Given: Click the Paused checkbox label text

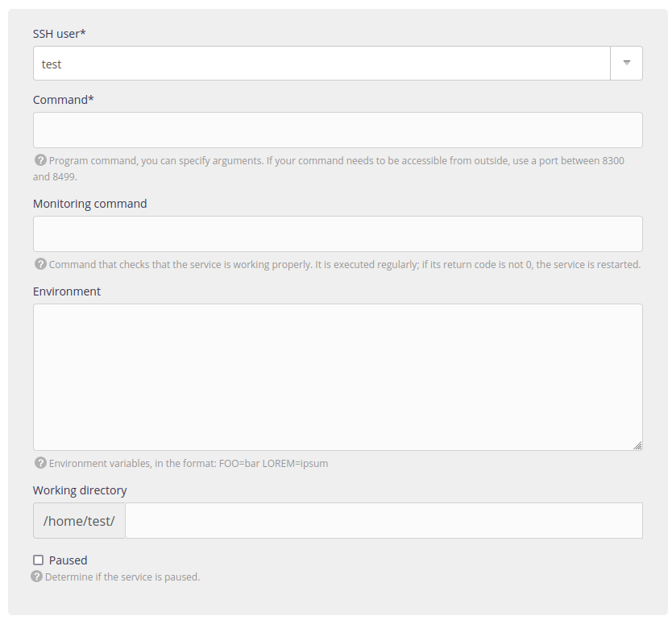Looking at the screenshot, I should point(68,560).
